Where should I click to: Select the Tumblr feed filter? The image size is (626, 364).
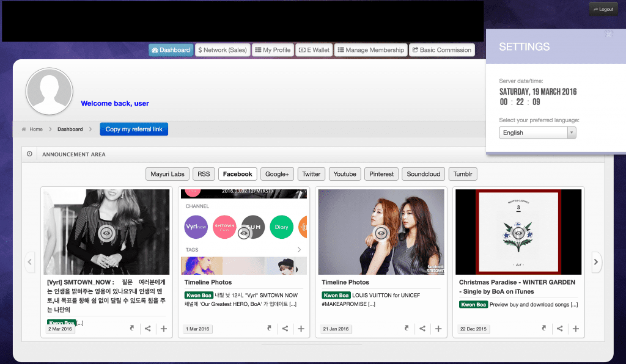click(463, 174)
